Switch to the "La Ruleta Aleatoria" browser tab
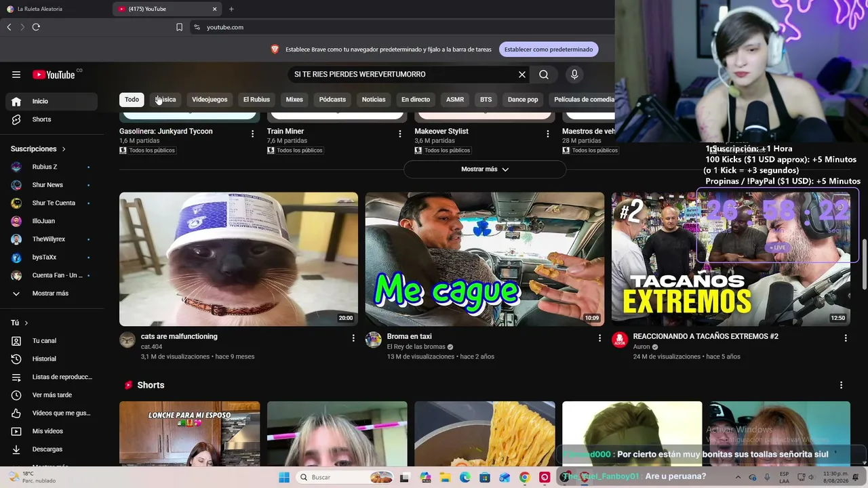This screenshot has height=488, width=868. point(56,9)
